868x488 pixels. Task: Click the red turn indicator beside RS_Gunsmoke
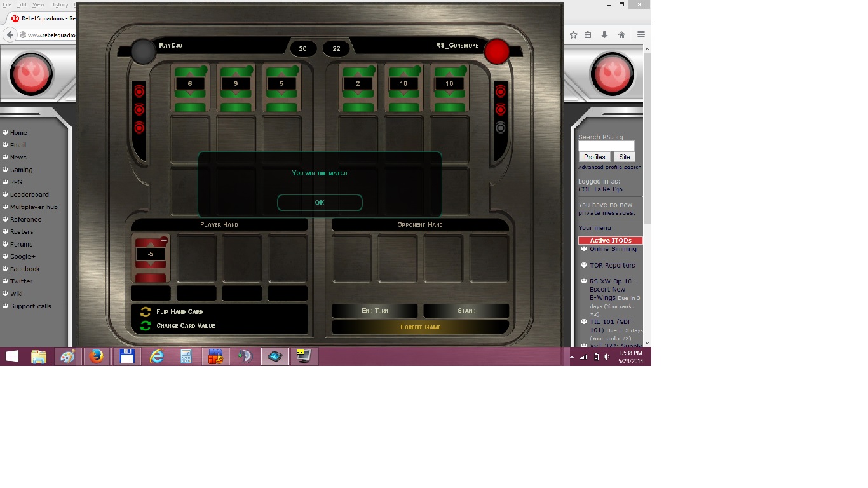(x=497, y=51)
